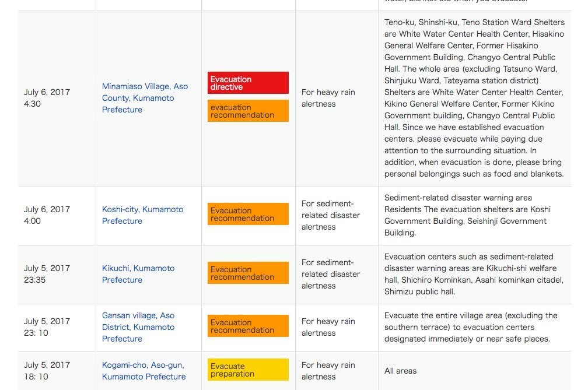
Task: Click the Gansan village, Aso District link
Action: pyautogui.click(x=138, y=327)
